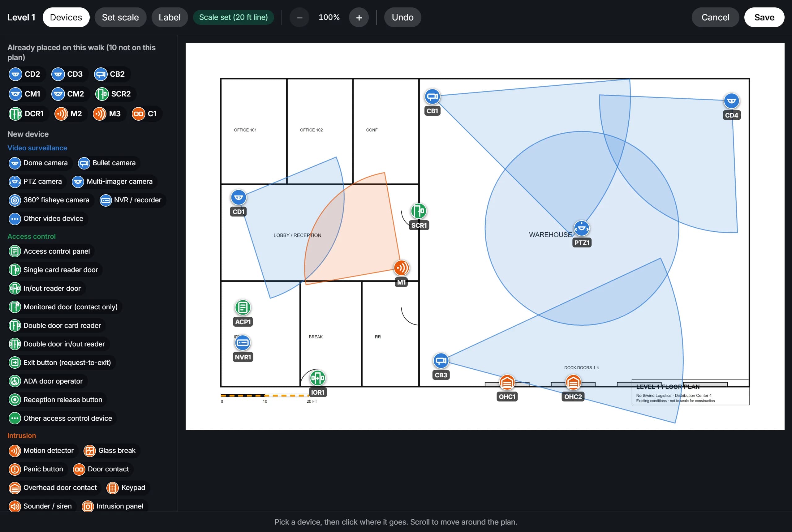
Task: Select the ACP1 access panel marker
Action: point(243,307)
